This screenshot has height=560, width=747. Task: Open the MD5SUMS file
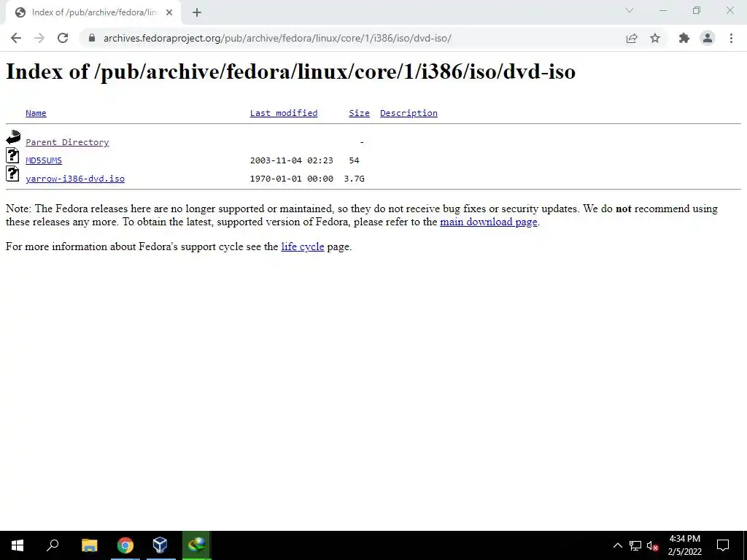click(44, 160)
